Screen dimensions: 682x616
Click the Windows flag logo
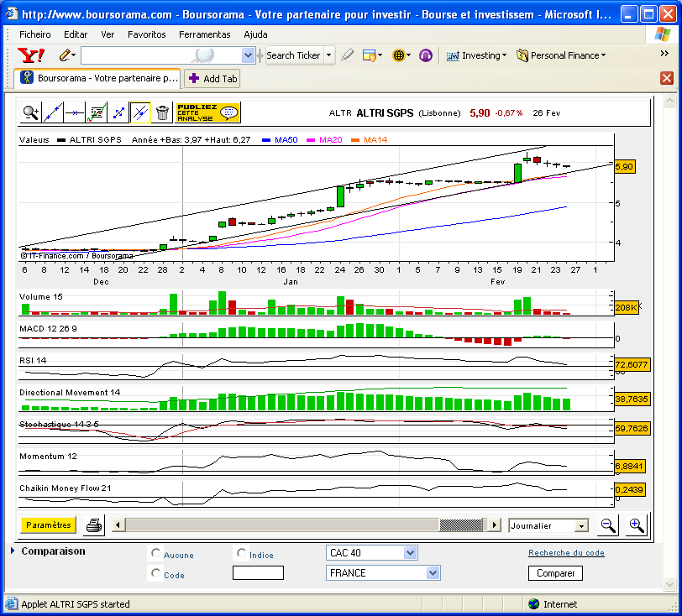663,34
